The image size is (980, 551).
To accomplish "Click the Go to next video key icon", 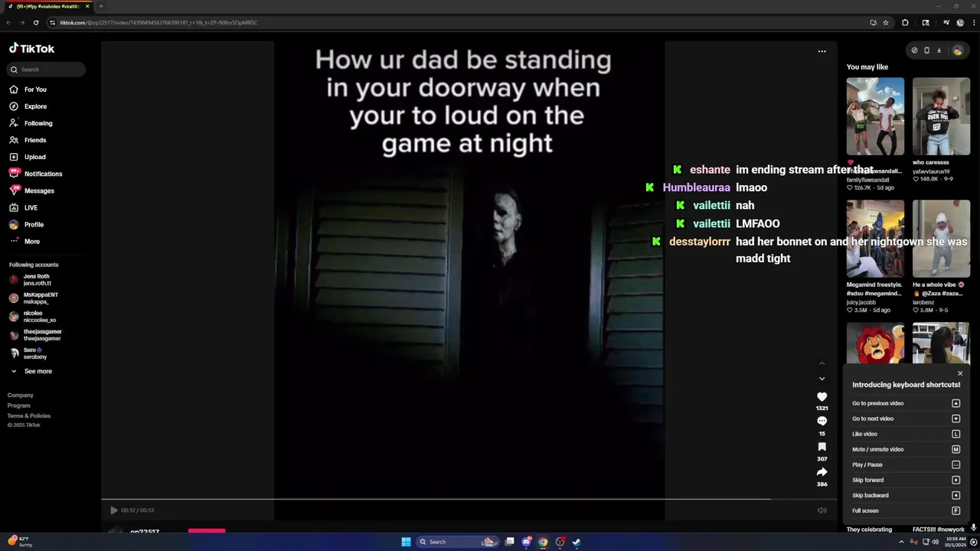I will (x=955, y=419).
